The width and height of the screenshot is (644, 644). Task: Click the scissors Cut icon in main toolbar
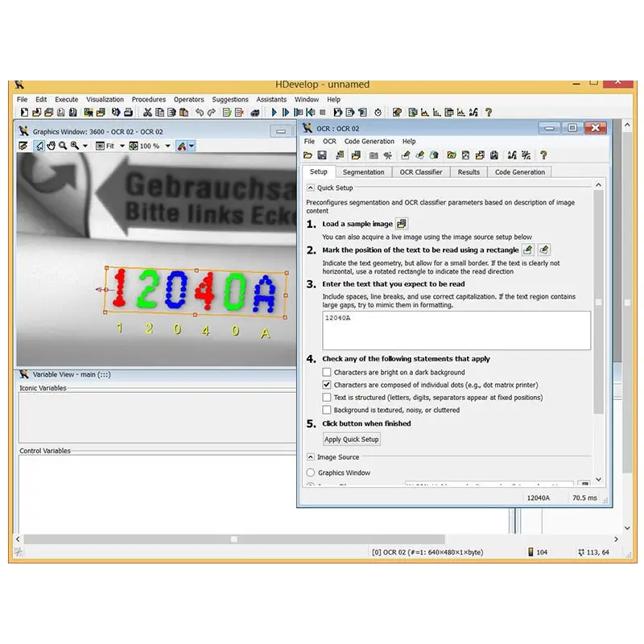click(148, 113)
